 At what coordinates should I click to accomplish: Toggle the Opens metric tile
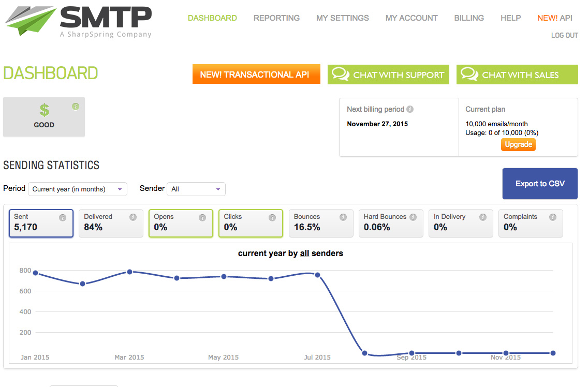(x=180, y=223)
